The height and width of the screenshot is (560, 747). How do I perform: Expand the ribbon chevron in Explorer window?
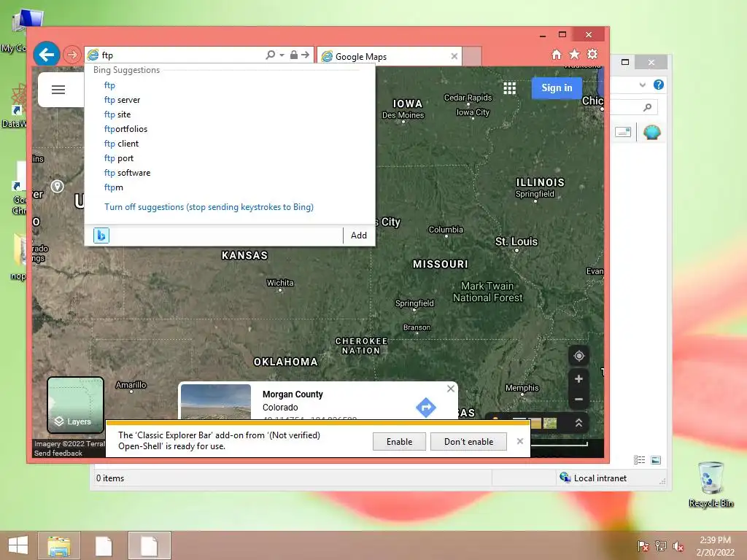click(642, 85)
